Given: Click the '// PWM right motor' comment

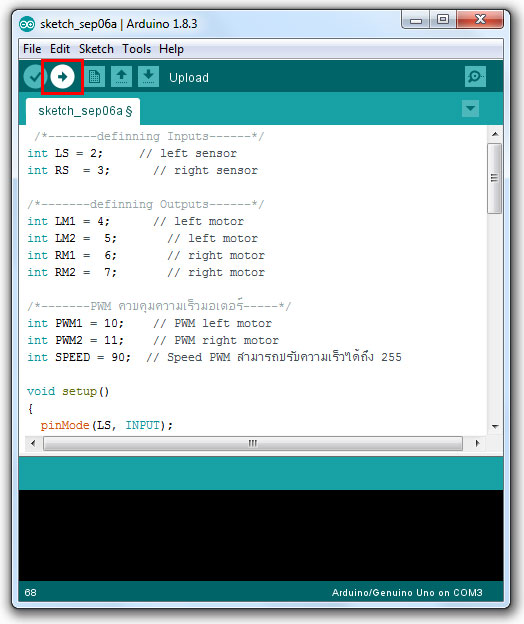Looking at the screenshot, I should (216, 340).
